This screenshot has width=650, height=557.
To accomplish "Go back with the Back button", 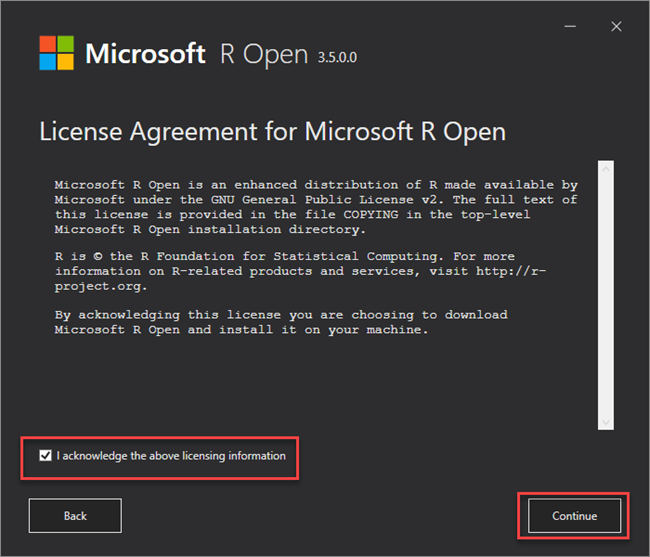I will (x=75, y=516).
